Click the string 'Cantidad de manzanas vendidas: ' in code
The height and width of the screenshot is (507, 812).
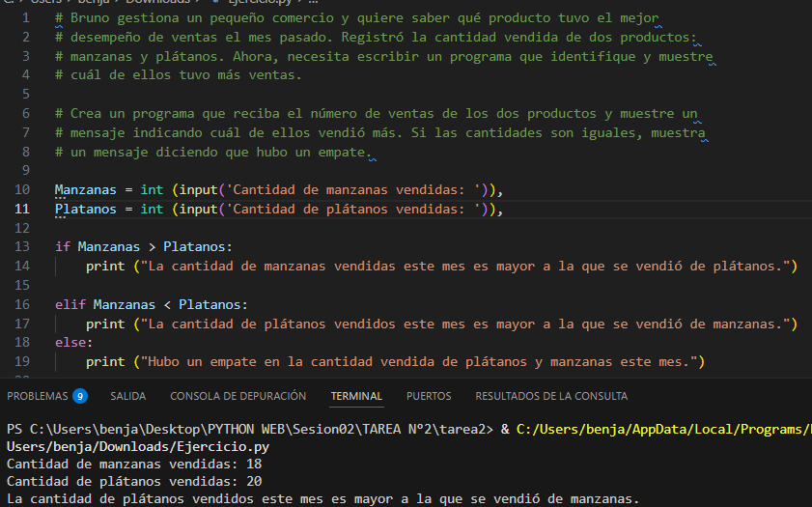(x=353, y=190)
